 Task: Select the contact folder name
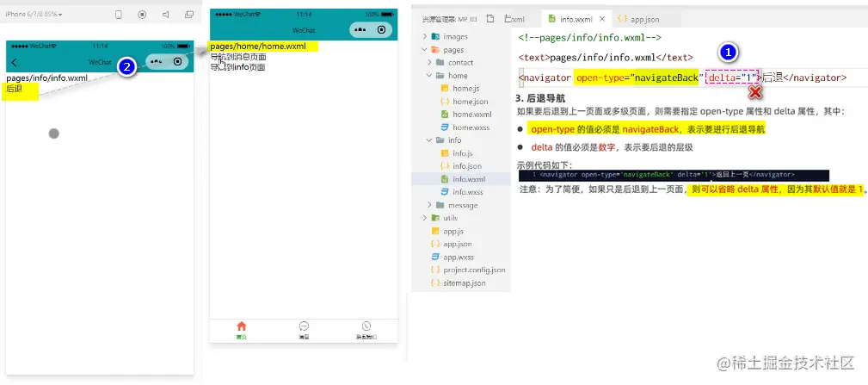[x=460, y=63]
